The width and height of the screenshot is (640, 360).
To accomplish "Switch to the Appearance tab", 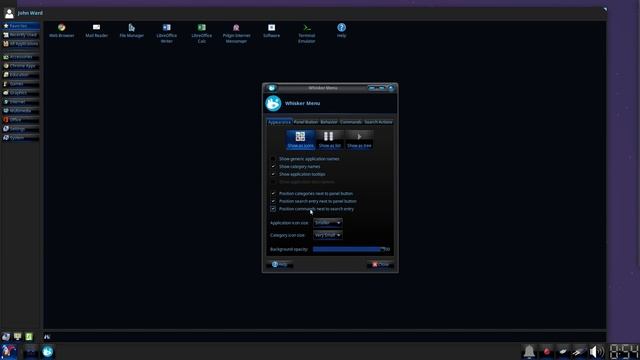I will [279, 122].
